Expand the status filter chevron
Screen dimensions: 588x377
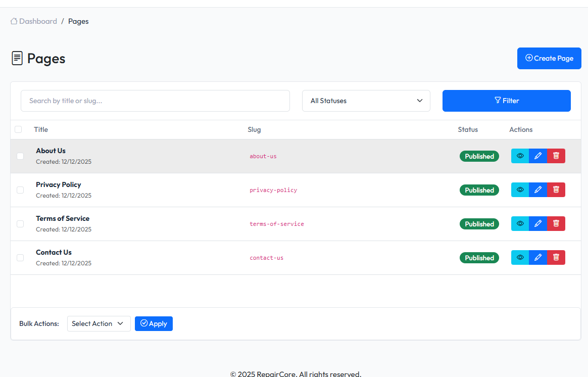(420, 101)
